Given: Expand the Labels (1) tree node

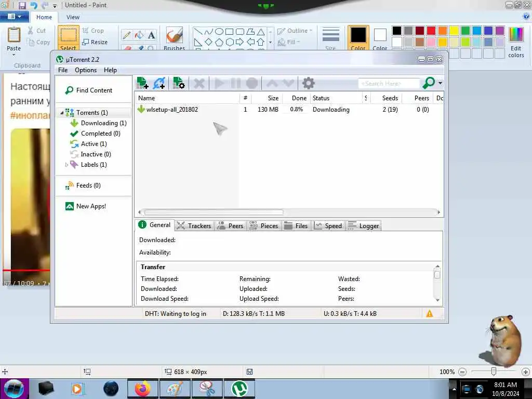Looking at the screenshot, I should coord(66,165).
